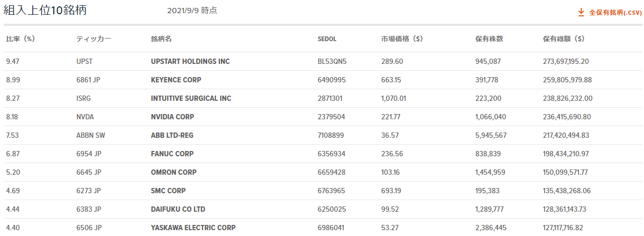The height and width of the screenshot is (236, 644).
Task: Select the KEYENCE CORP name
Action: [x=176, y=80]
